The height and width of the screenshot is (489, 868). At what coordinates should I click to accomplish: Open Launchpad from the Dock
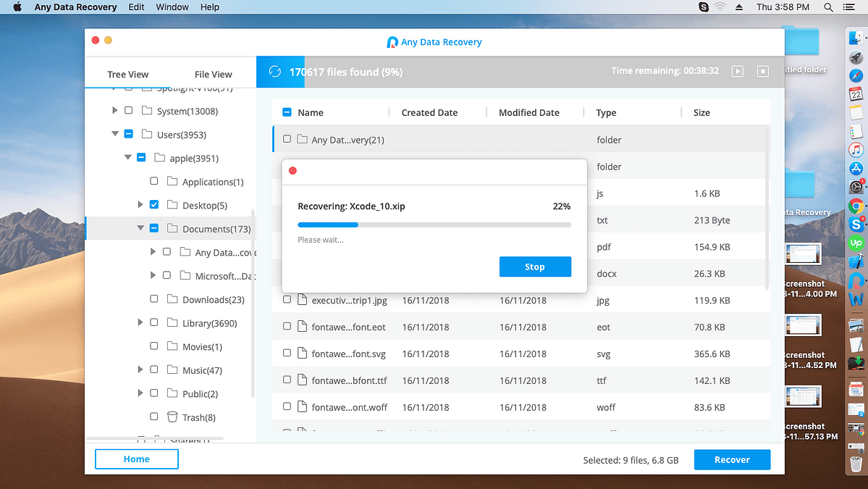click(856, 57)
